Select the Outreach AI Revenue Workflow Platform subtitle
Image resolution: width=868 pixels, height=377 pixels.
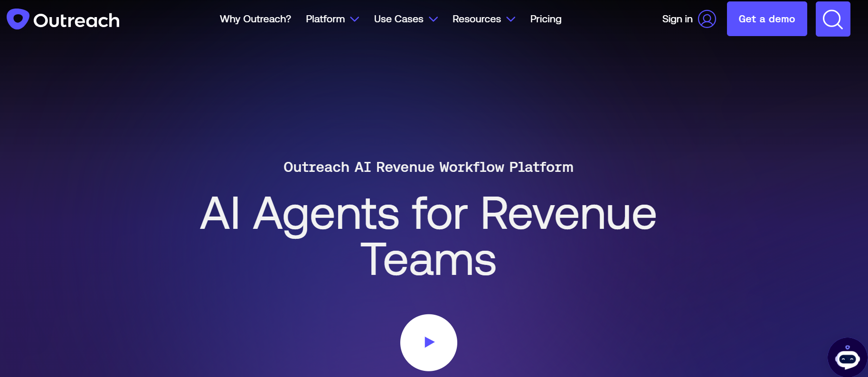pyautogui.click(x=428, y=167)
